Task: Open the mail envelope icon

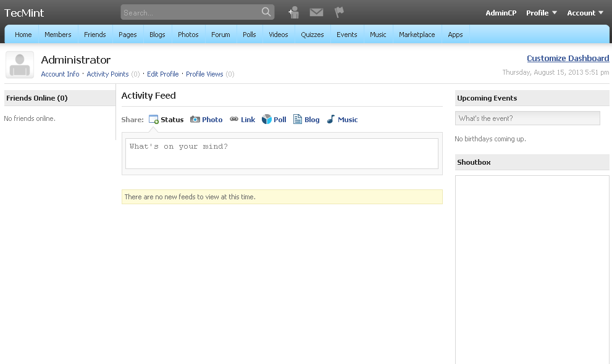Action: tap(316, 12)
